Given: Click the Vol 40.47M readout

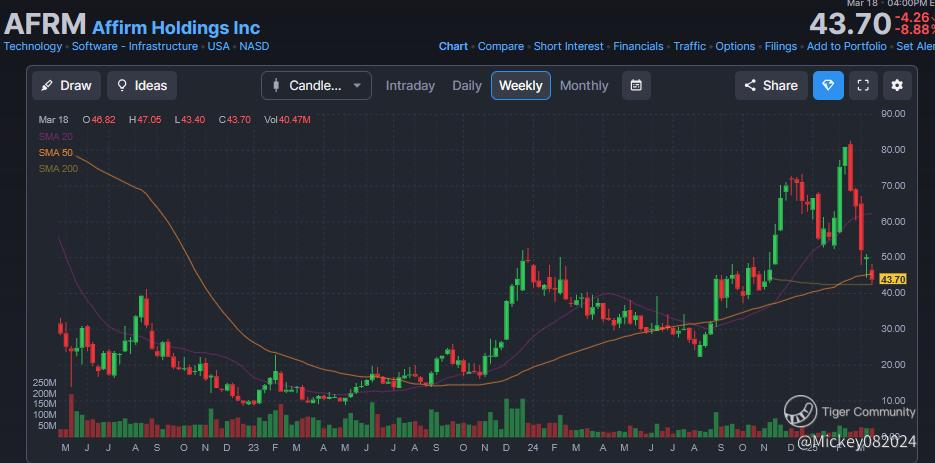Looking at the screenshot, I should click(x=287, y=119).
